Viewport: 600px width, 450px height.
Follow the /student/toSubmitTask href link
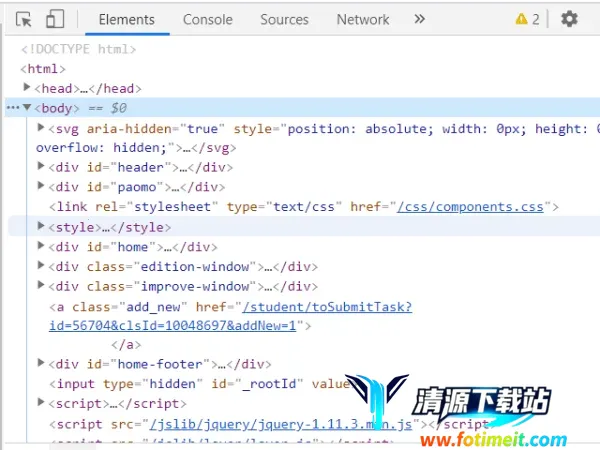[x=327, y=307]
